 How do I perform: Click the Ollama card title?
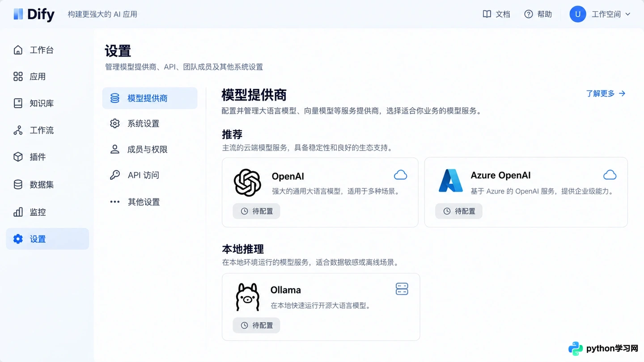tap(286, 290)
